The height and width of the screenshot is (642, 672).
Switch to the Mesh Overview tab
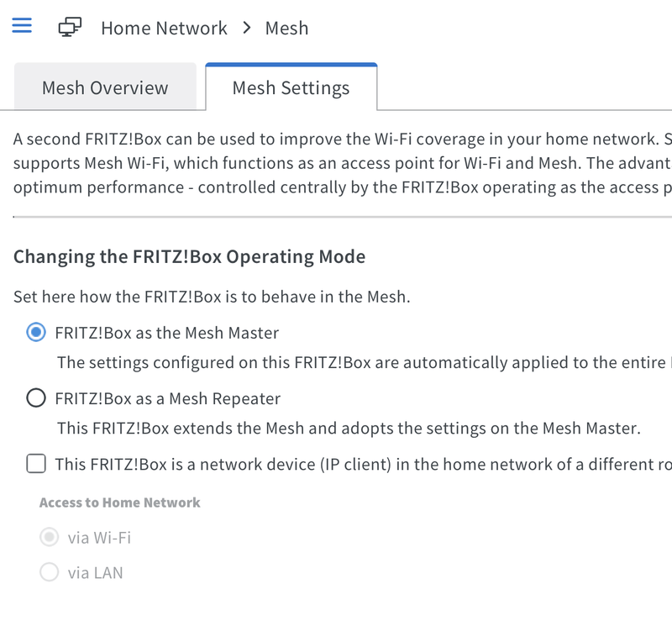105,87
